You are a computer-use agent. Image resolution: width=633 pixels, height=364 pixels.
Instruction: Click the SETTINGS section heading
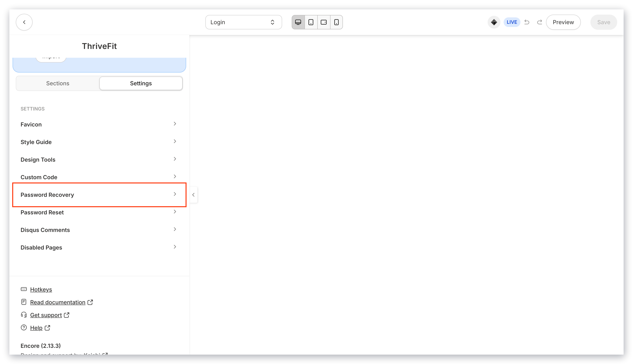tap(33, 109)
